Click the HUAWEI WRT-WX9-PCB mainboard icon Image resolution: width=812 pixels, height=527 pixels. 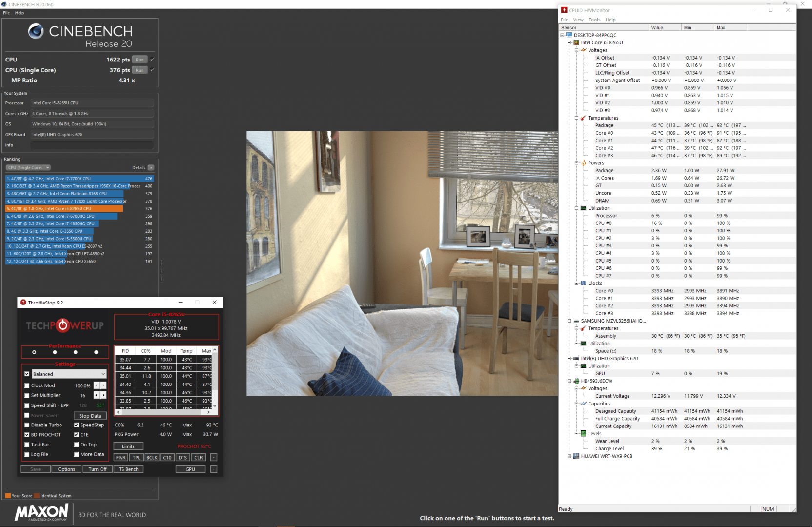tap(576, 456)
